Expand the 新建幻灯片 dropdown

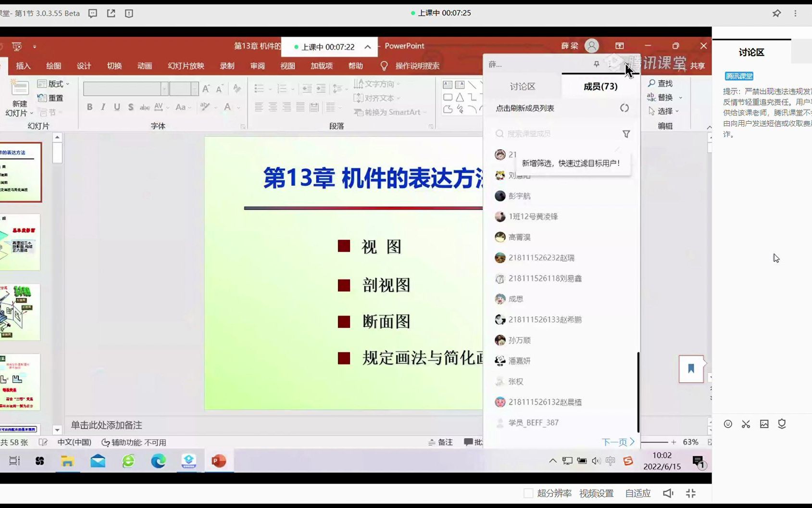(x=19, y=113)
